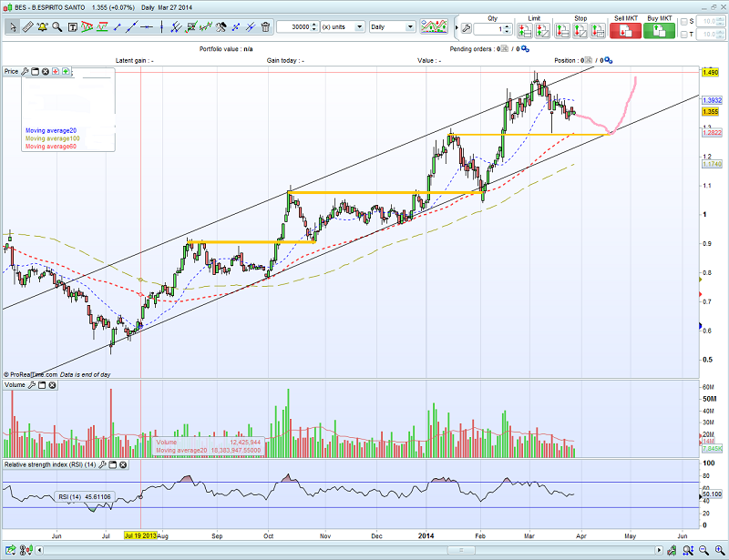This screenshot has height=560, width=729.
Task: Increase the Qty stepper value
Action: [x=508, y=26]
